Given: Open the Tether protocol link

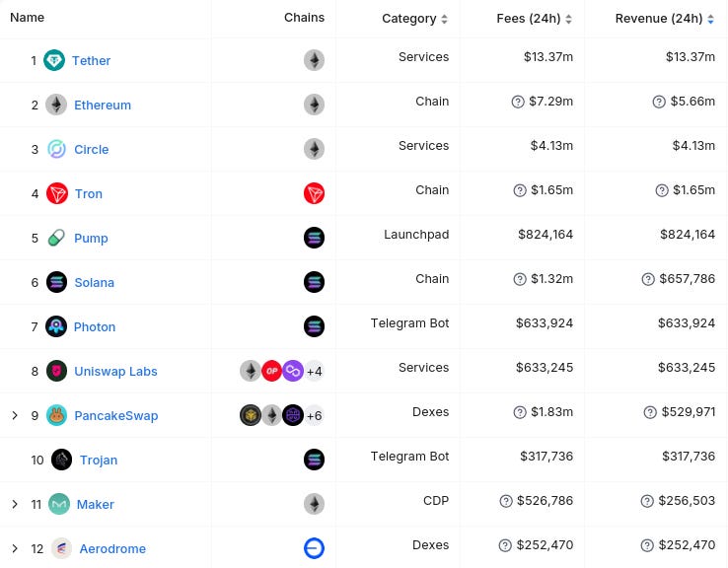Looking at the screenshot, I should [91, 60].
